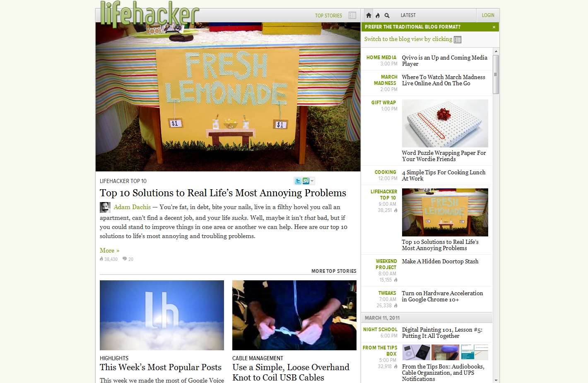Screen dimensions: 588x383
Task: Show popular posts via flame icon
Action: (x=378, y=15)
